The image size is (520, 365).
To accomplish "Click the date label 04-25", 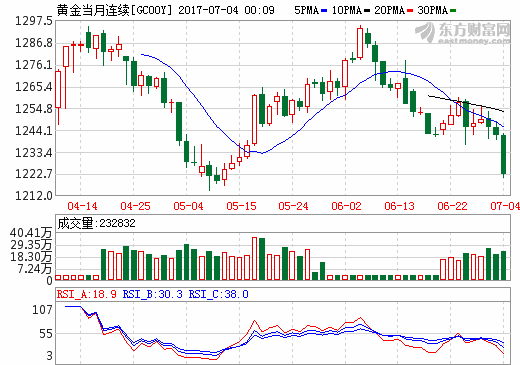I will (x=135, y=206).
